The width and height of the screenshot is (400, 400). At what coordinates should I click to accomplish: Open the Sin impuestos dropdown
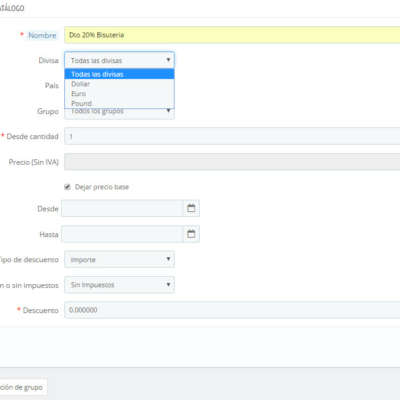click(119, 285)
